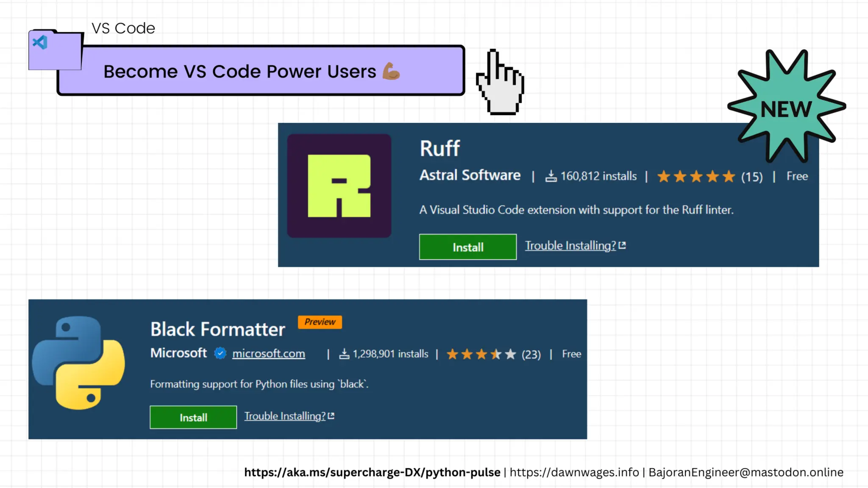This screenshot has height=488, width=868.
Task: Click the Ruff extension title
Action: click(440, 149)
